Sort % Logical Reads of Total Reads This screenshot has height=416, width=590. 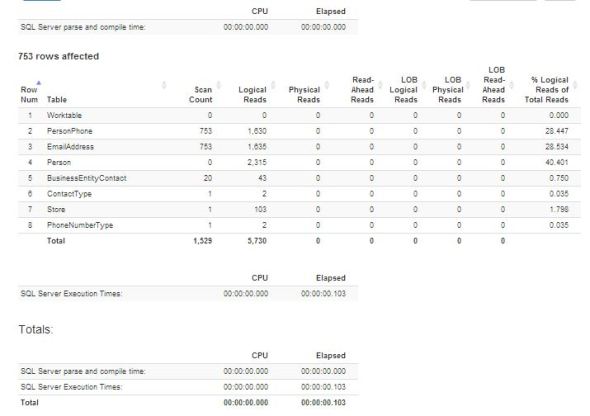coord(575,85)
